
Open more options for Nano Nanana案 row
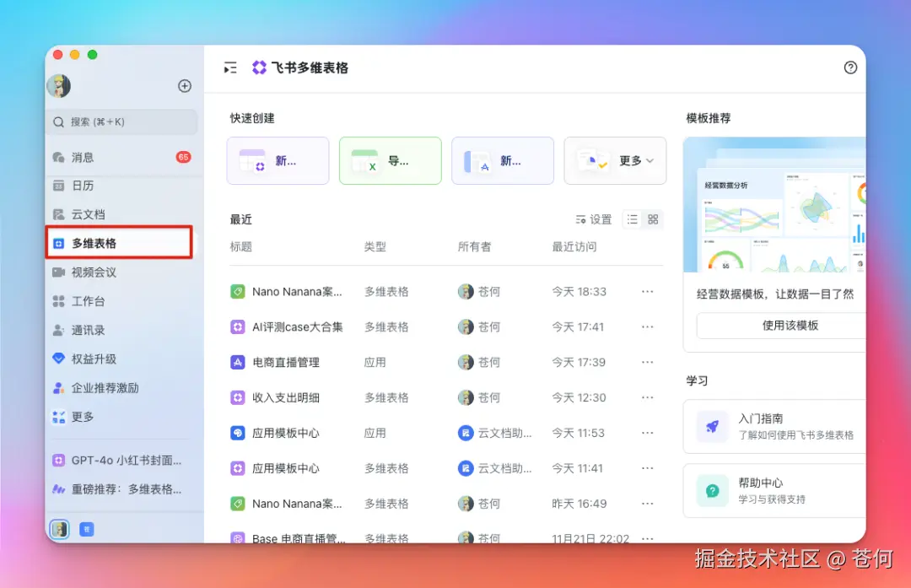click(647, 291)
